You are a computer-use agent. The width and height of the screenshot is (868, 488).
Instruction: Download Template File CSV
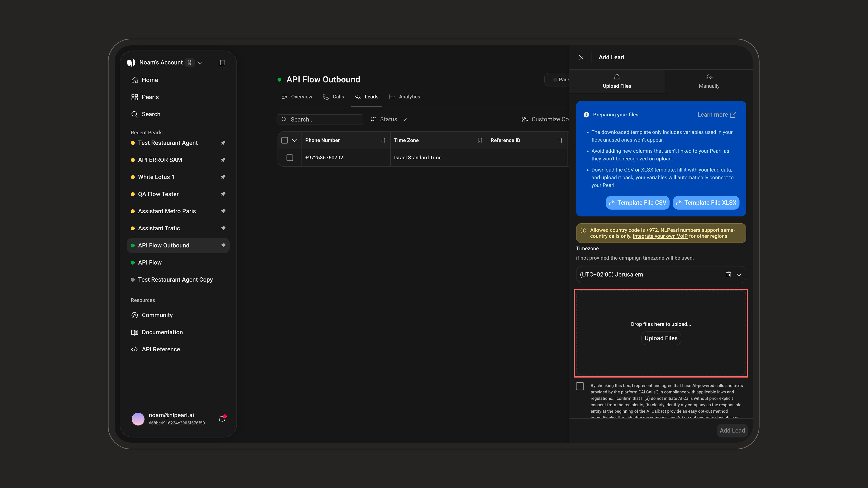(637, 203)
